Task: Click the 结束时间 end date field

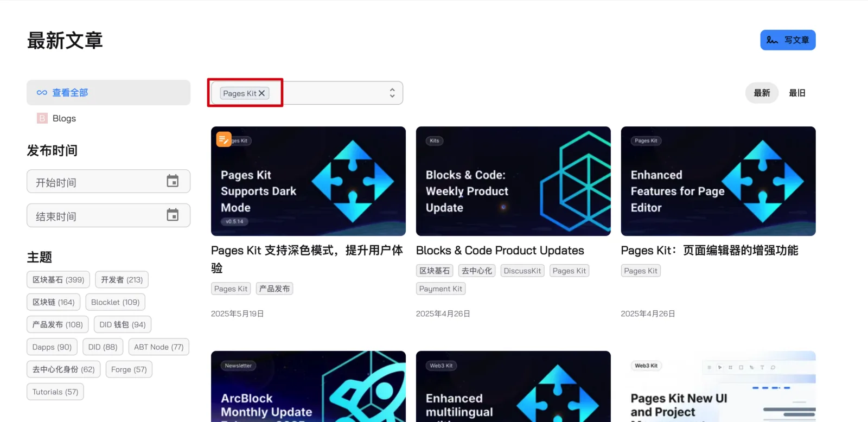Action: [x=108, y=215]
